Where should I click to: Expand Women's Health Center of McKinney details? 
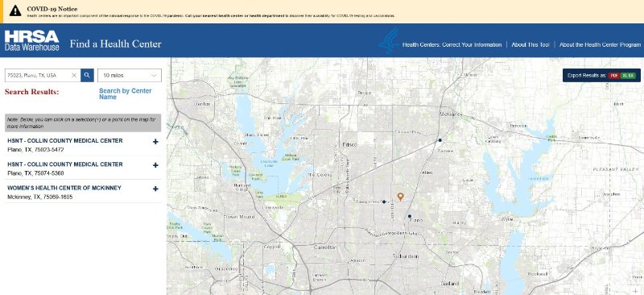click(155, 189)
